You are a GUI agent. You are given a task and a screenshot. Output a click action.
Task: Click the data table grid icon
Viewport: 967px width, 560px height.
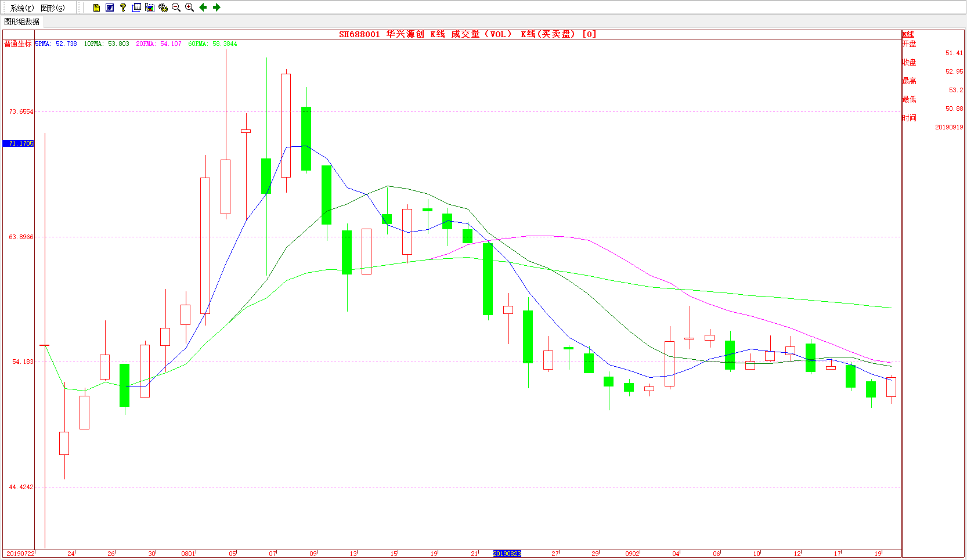(x=136, y=8)
